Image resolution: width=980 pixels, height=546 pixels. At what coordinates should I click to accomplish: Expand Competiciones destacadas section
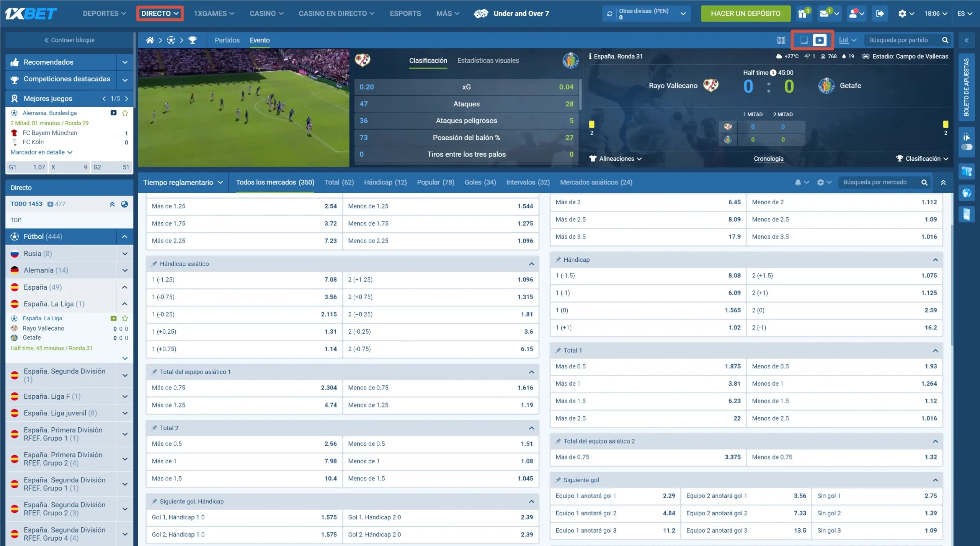[x=125, y=80]
